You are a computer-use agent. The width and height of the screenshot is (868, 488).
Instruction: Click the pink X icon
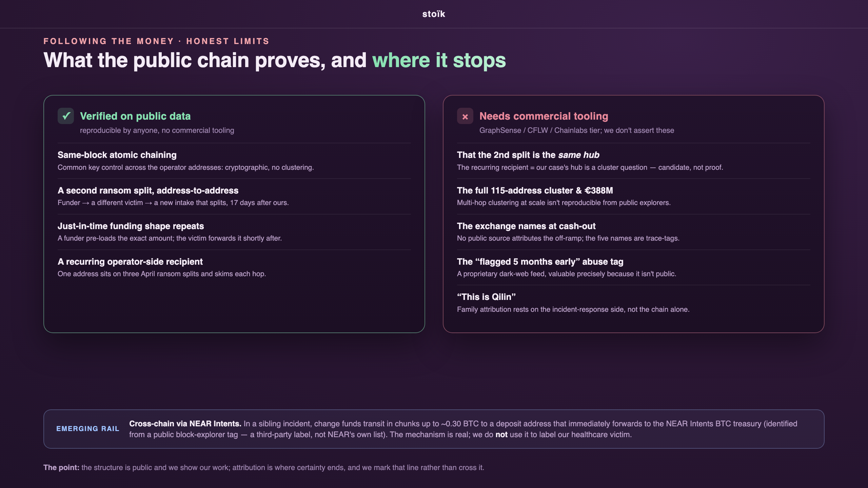click(x=465, y=116)
